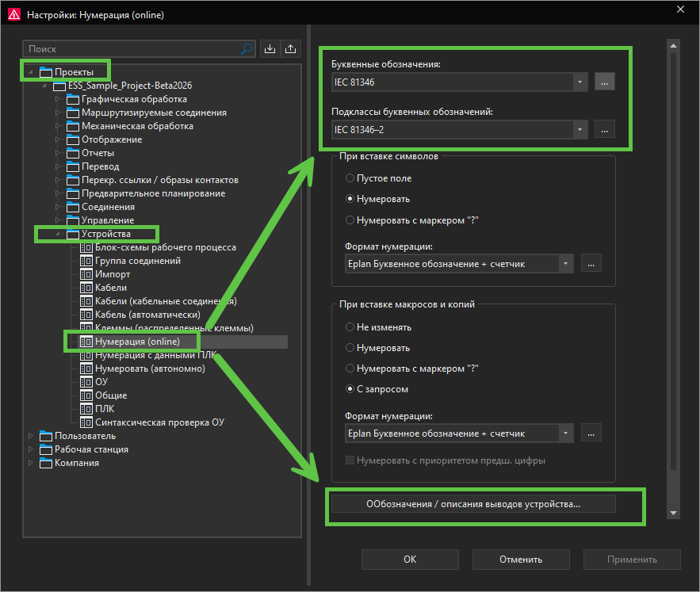Open the Маршрутизируемые соединения settings branch
700x592 pixels.
(154, 113)
